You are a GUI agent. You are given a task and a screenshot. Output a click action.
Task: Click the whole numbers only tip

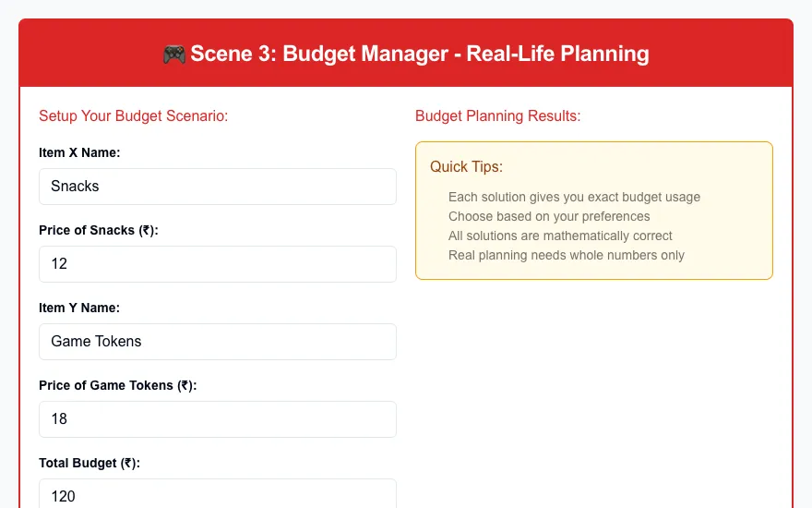pos(566,255)
